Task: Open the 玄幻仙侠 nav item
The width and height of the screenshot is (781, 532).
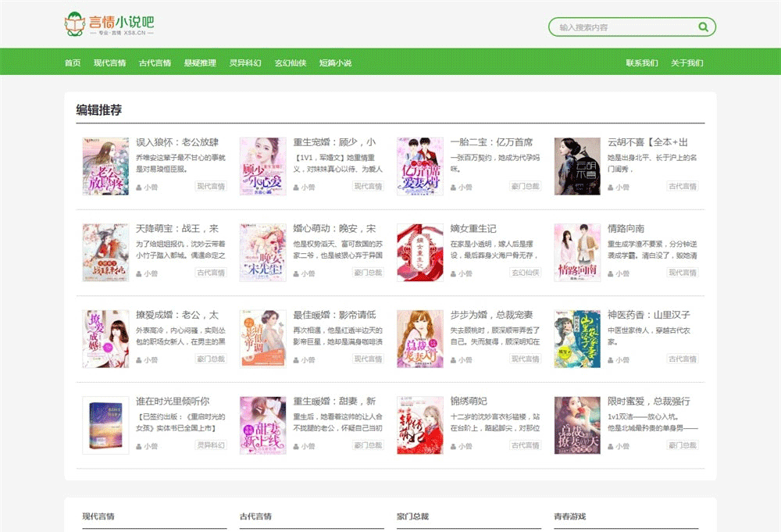Action: (291, 62)
